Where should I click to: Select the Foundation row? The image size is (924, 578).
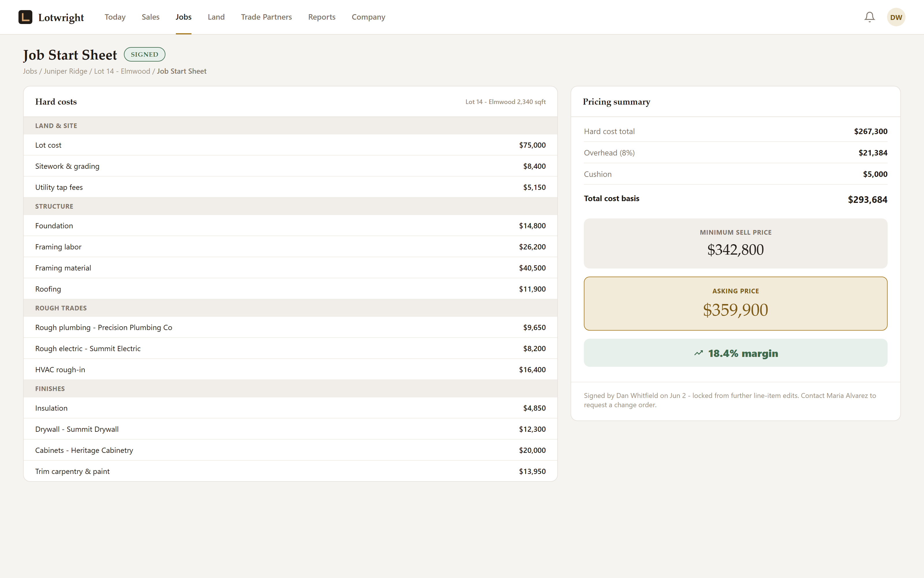pos(290,225)
